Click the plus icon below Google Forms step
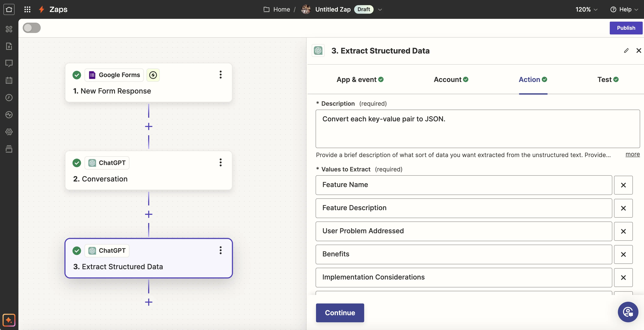 click(x=149, y=126)
